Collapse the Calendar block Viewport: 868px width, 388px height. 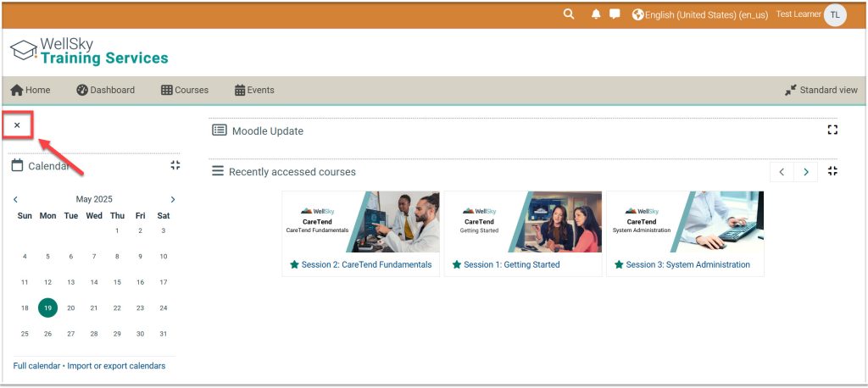coord(175,165)
